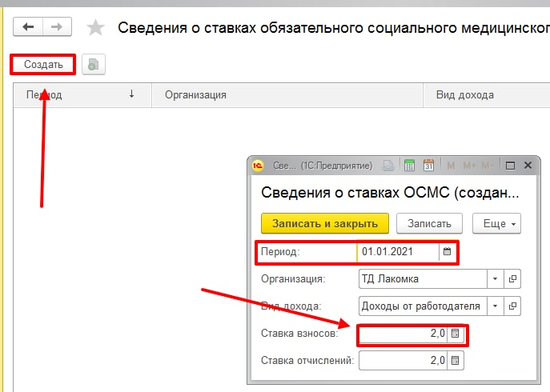
Task: Open the linked Вид дохода record
Action: click(513, 306)
